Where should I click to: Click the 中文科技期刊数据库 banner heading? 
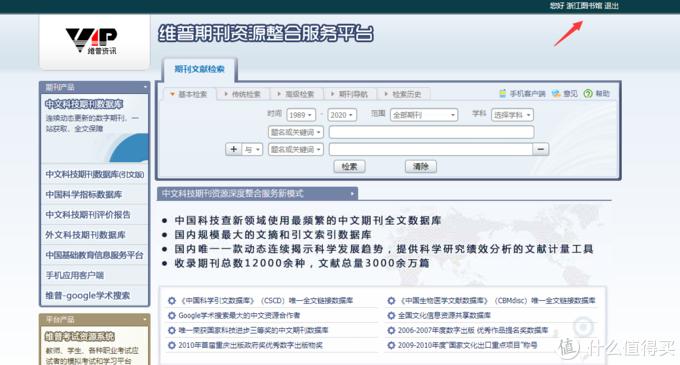point(84,104)
